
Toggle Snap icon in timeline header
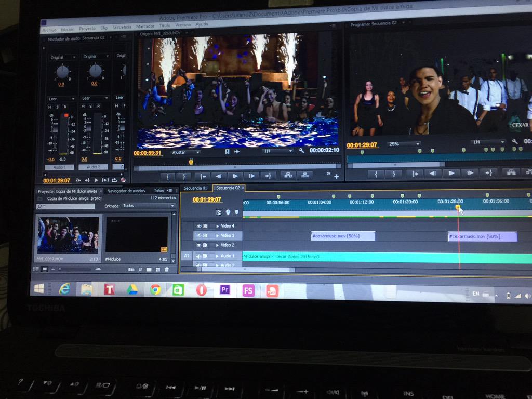(219, 212)
